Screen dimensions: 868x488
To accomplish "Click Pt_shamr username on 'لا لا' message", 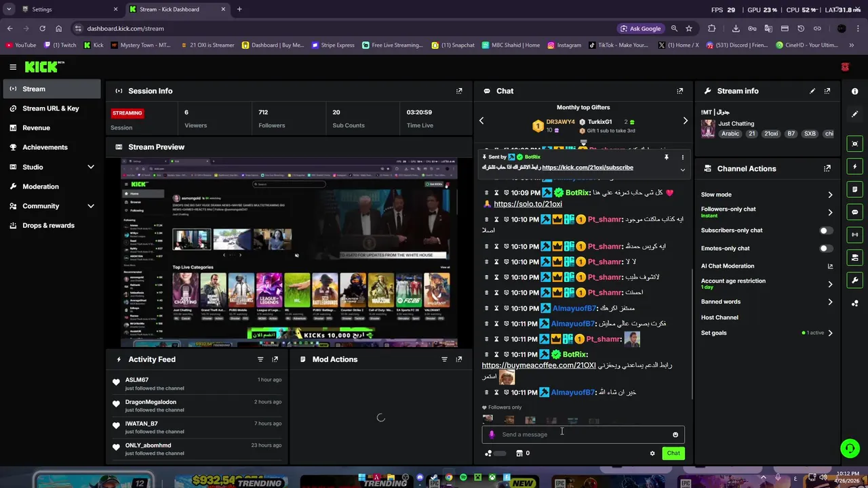I will tap(605, 262).
